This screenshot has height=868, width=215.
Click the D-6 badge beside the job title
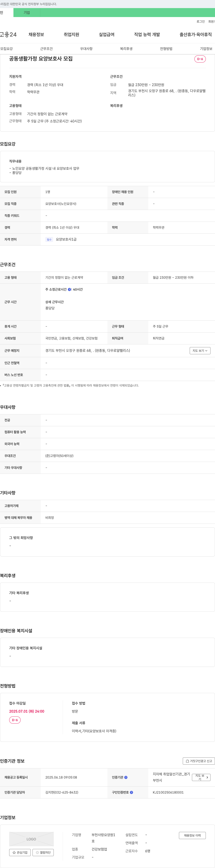[200, 59]
